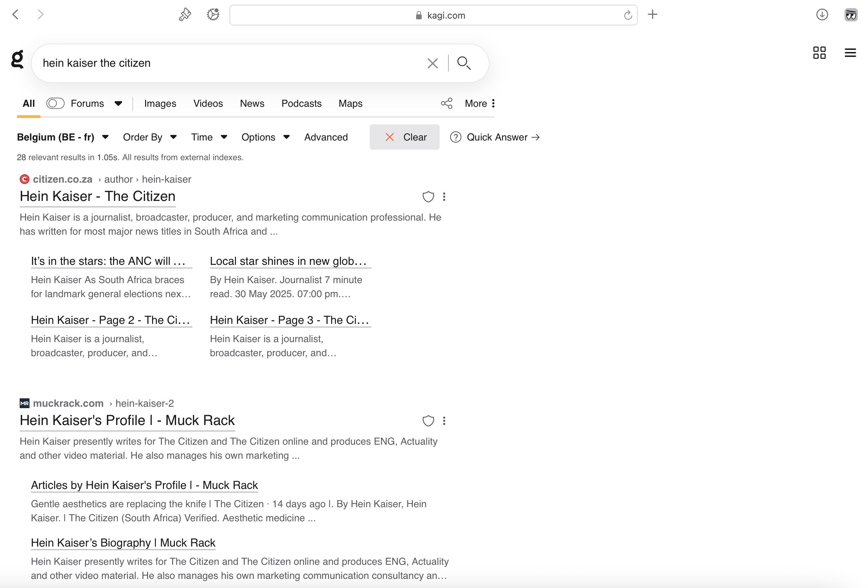
Task: Open three-dot menu on Muck Rack result
Action: pos(444,421)
